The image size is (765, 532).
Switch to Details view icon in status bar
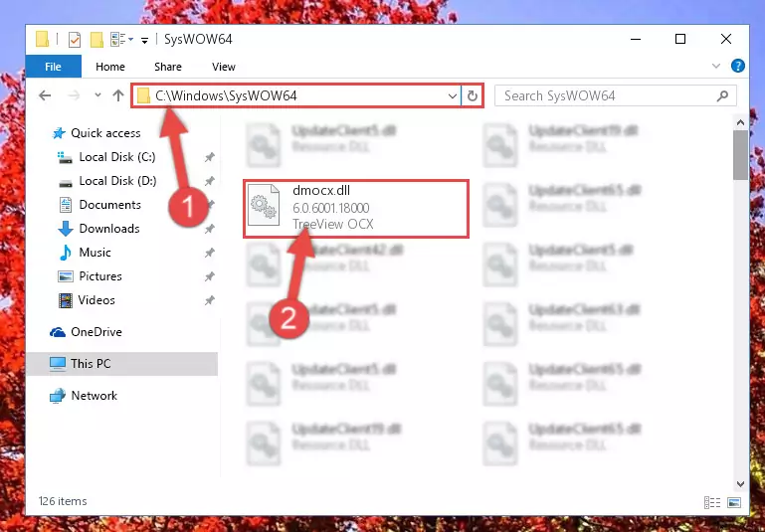click(712, 502)
